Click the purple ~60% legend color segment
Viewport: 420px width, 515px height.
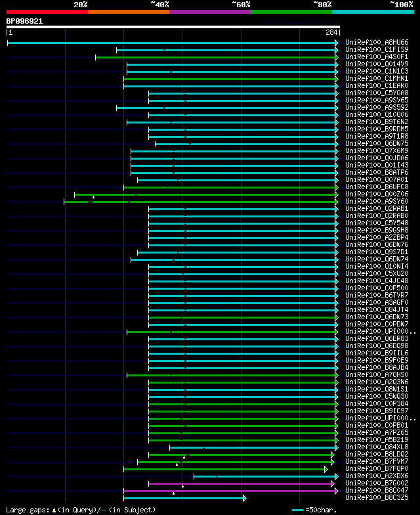pyautogui.click(x=210, y=12)
